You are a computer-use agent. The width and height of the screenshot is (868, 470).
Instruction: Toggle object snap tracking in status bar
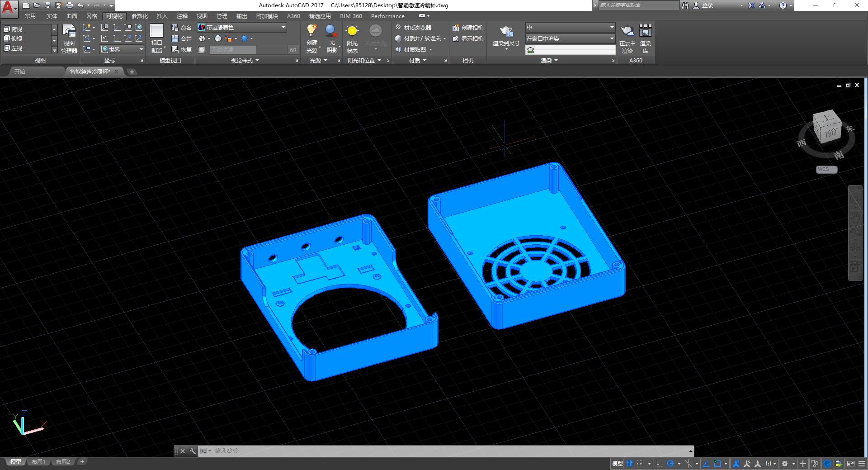[x=706, y=464]
